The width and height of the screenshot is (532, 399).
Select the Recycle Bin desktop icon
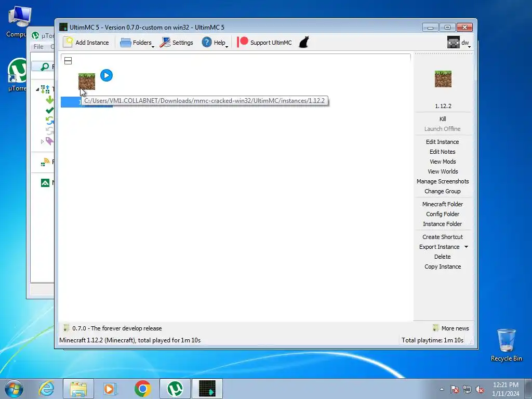click(x=506, y=345)
